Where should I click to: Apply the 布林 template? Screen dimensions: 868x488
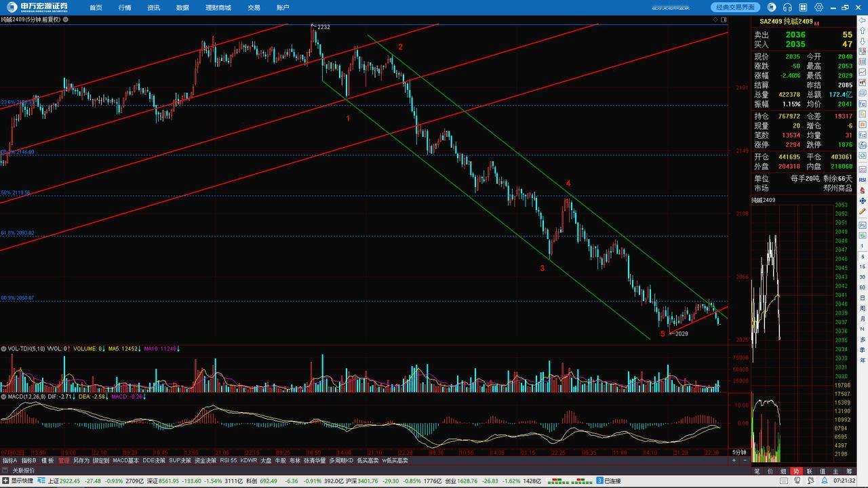pyautogui.click(x=295, y=460)
